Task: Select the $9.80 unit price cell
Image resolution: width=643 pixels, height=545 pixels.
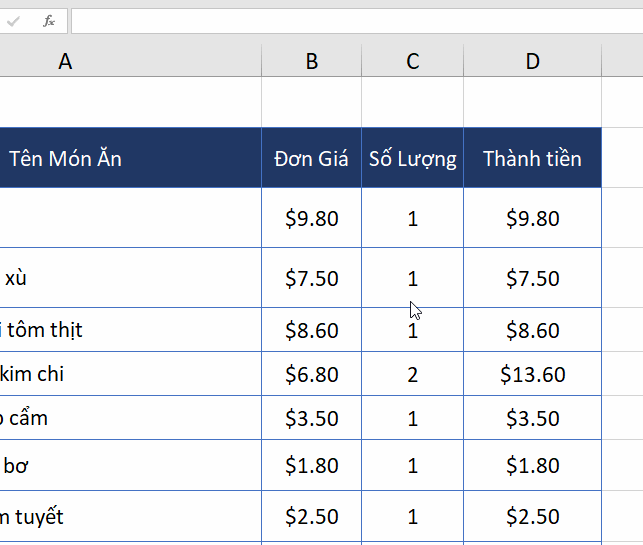Action: pos(312,218)
